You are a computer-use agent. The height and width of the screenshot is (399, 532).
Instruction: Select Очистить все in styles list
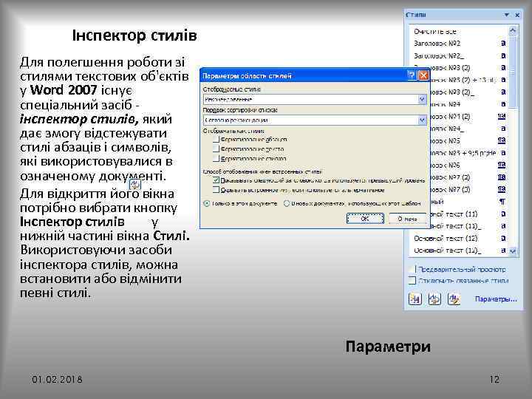(435, 32)
